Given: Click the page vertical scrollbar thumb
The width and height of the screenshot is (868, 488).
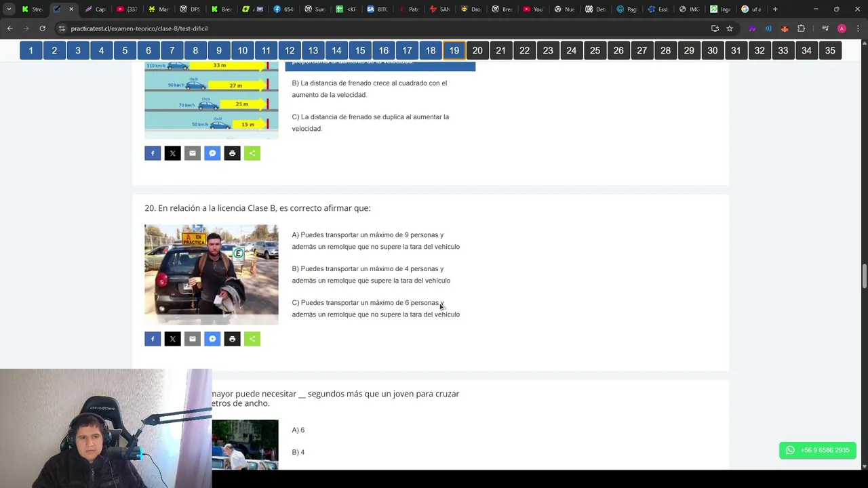Looking at the screenshot, I should point(864,277).
